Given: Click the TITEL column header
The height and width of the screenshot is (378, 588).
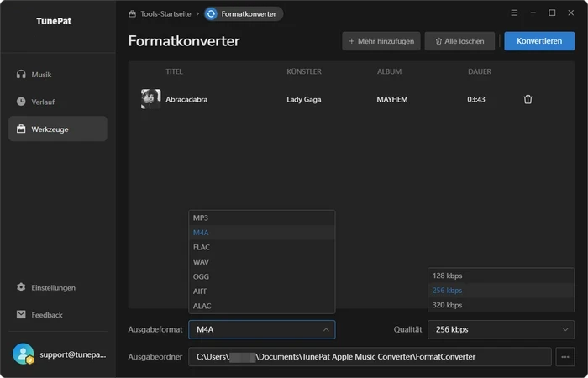Looking at the screenshot, I should point(175,71).
